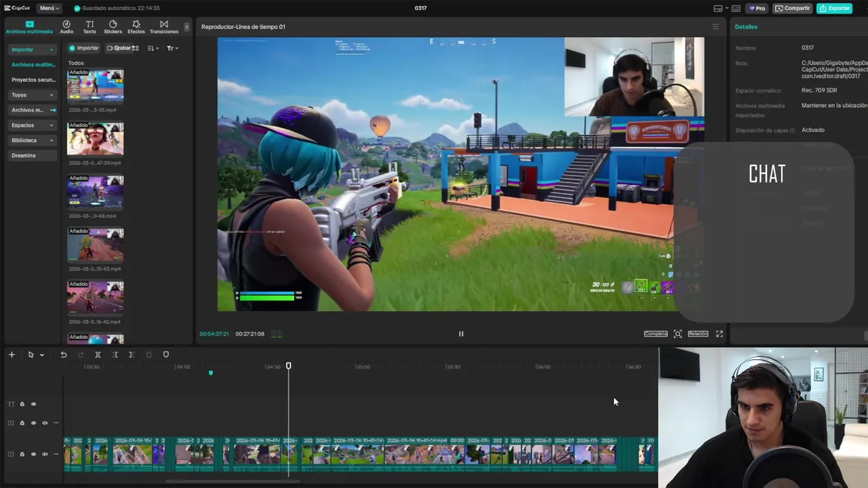The image size is (868, 488).
Task: Add a marker with shield icon
Action: coord(165,354)
